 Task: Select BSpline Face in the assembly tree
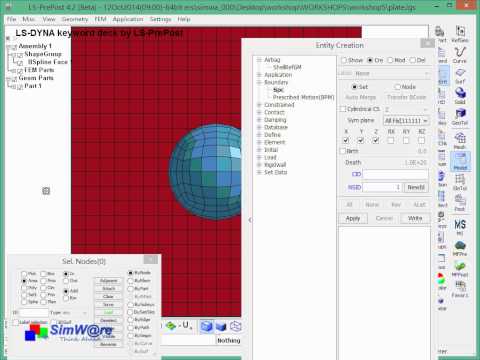pyautogui.click(x=47, y=62)
